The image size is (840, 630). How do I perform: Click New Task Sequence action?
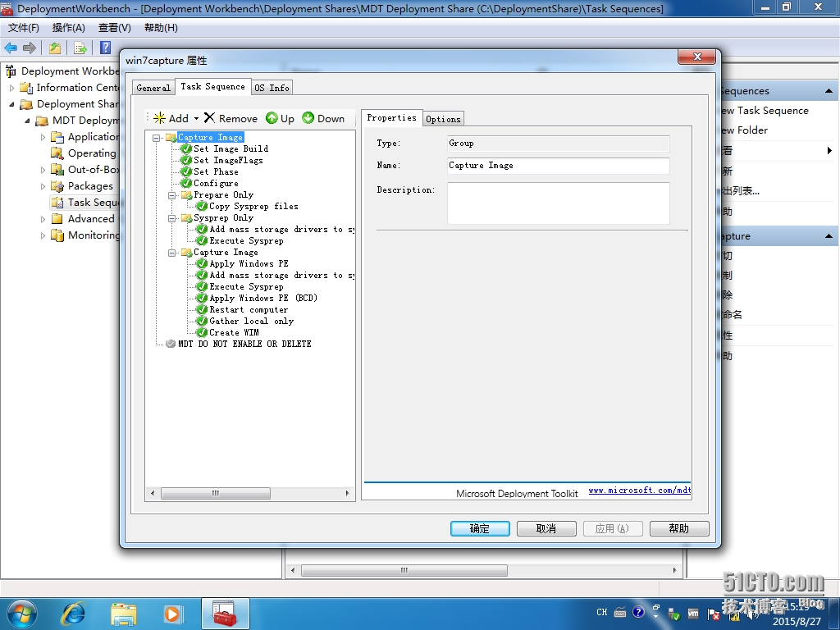(x=765, y=111)
